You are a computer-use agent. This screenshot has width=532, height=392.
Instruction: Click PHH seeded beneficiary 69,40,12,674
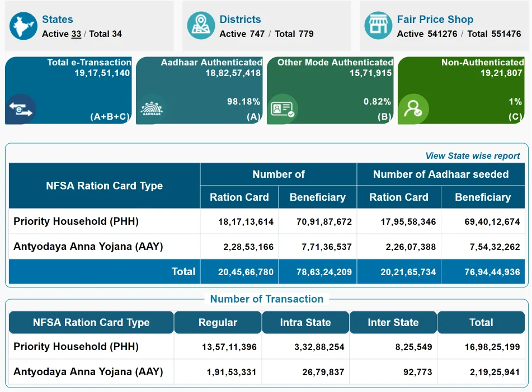tap(492, 222)
